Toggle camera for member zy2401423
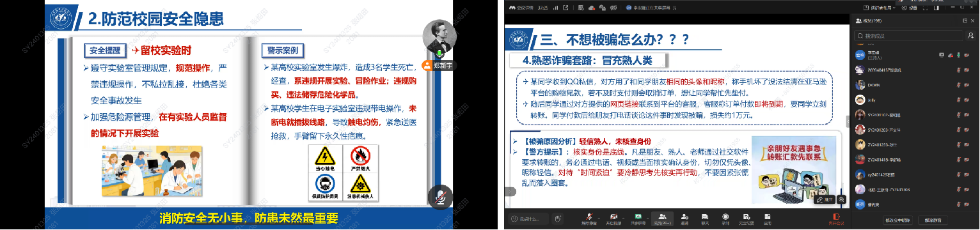The image size is (980, 230). [967, 174]
